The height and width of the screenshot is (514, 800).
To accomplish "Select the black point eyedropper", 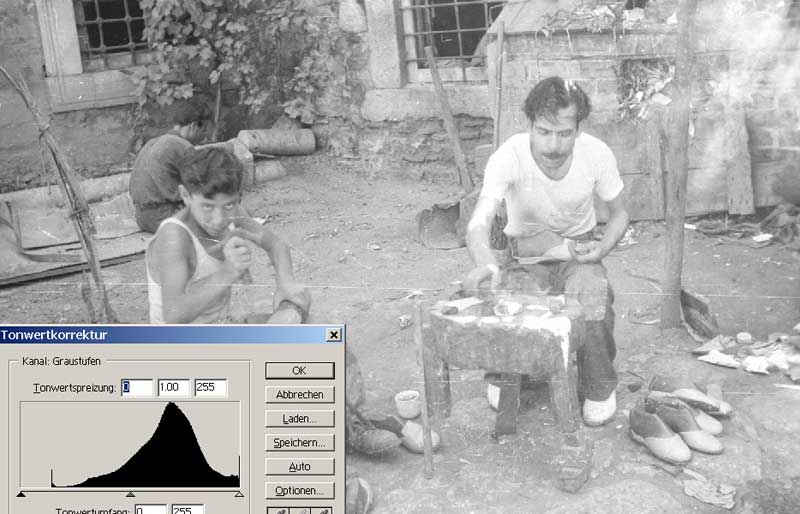I will [278, 510].
